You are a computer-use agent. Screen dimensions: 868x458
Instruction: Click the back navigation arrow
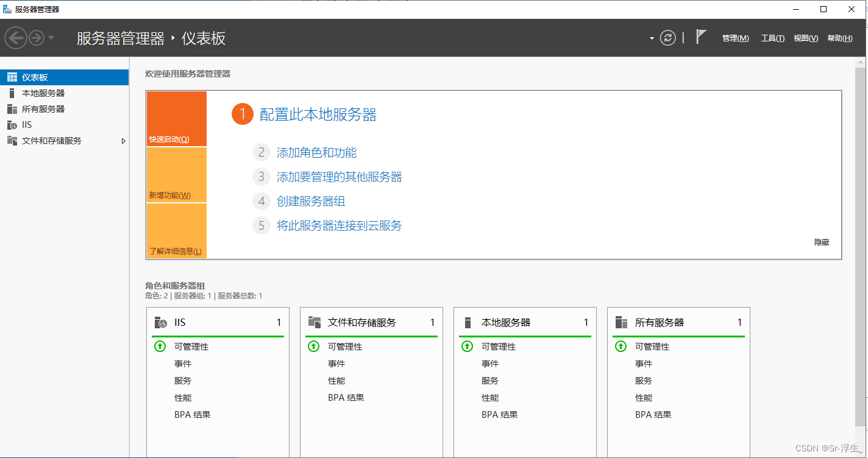tap(16, 38)
